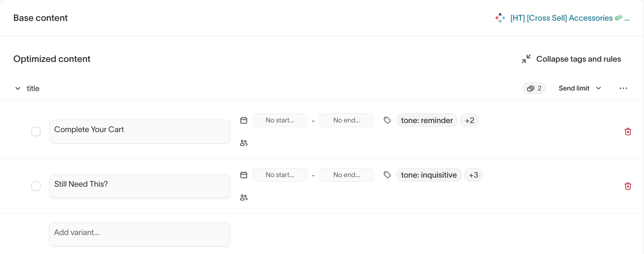Expand the +2 tags badge on tone: reminder

tap(469, 120)
